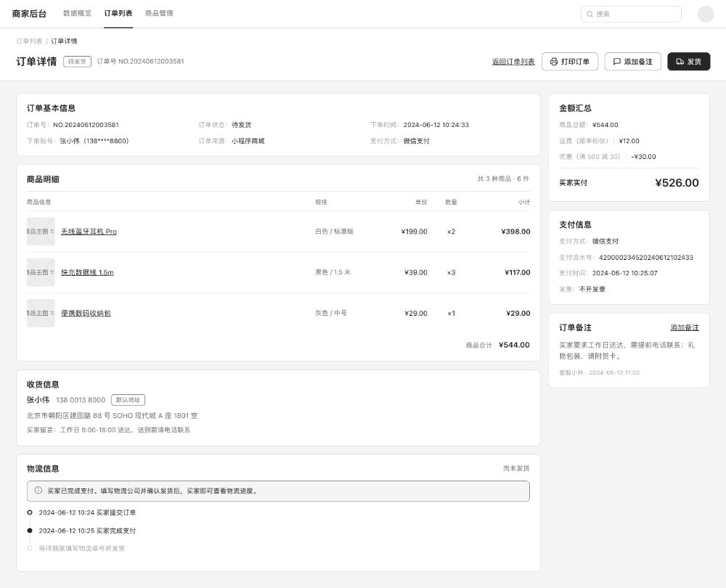
Task: Follow the 返回订单列表 link
Action: (x=513, y=62)
